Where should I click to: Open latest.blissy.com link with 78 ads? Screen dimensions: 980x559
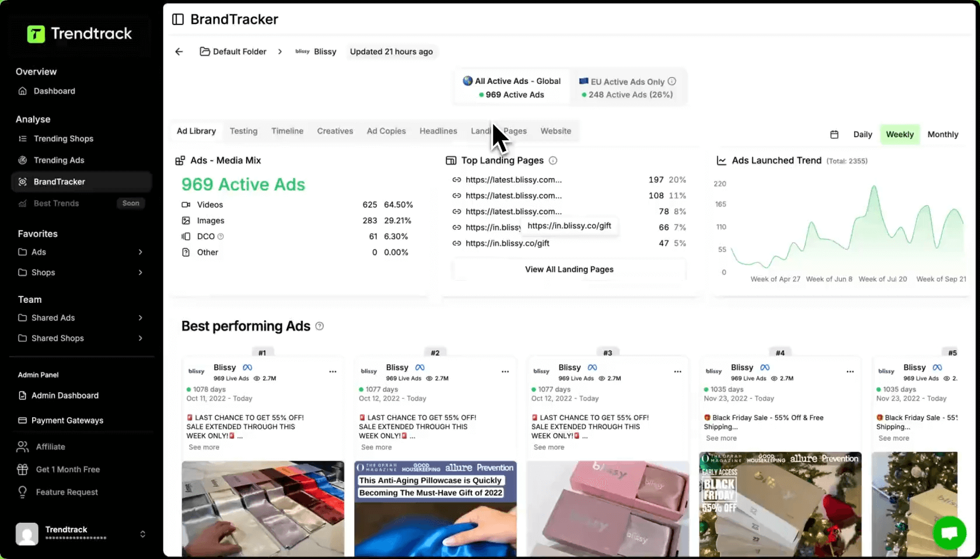pyautogui.click(x=513, y=211)
